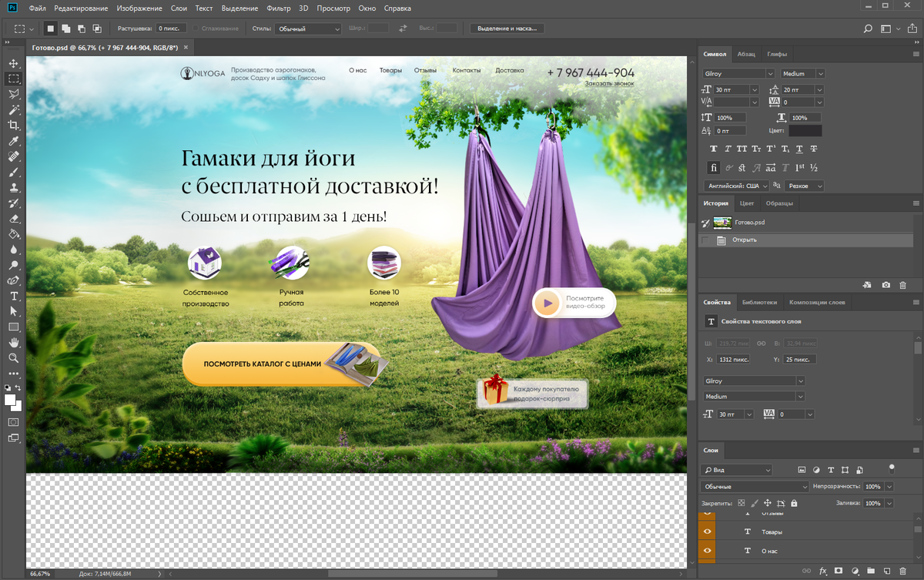The height and width of the screenshot is (580, 924).
Task: Hide the Товары text layer
Action: point(708,532)
